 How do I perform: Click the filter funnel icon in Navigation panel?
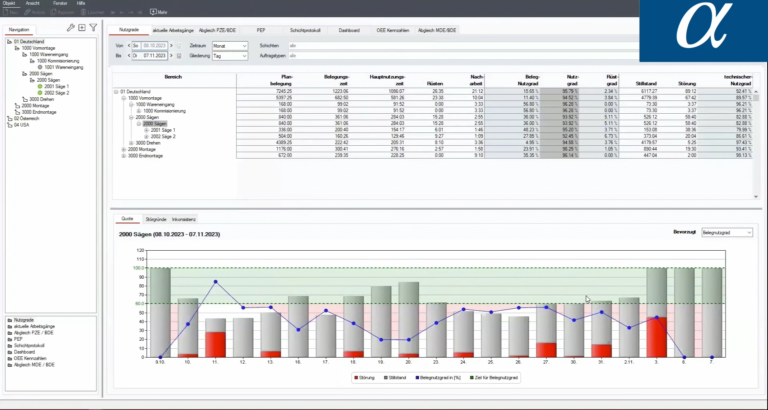click(93, 28)
